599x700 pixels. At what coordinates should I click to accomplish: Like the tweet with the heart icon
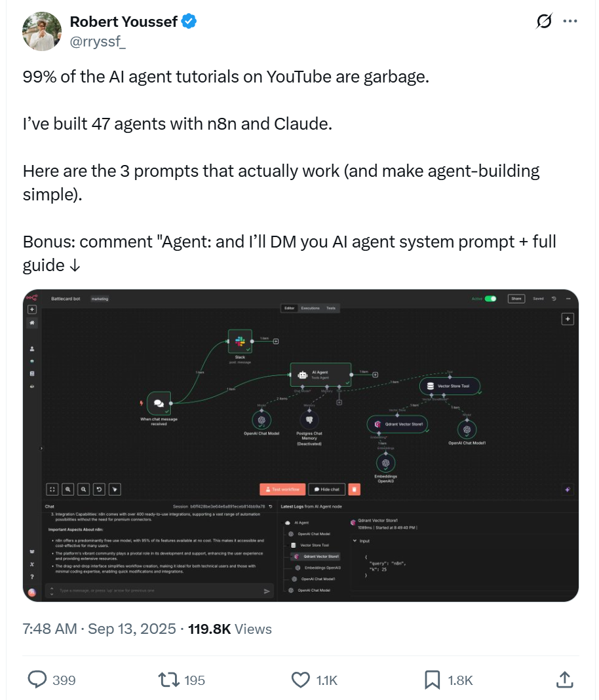[x=300, y=680]
